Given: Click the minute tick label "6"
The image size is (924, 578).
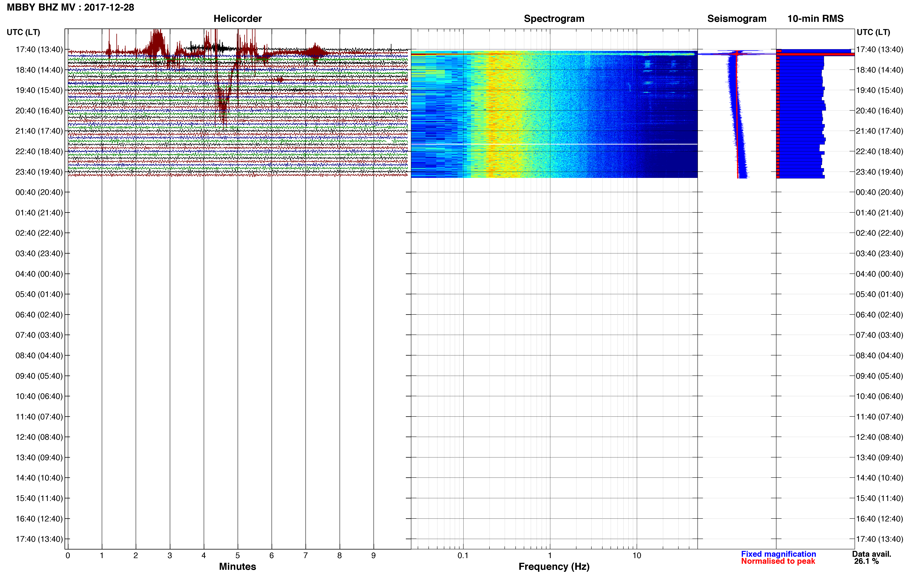Looking at the screenshot, I should [x=272, y=555].
